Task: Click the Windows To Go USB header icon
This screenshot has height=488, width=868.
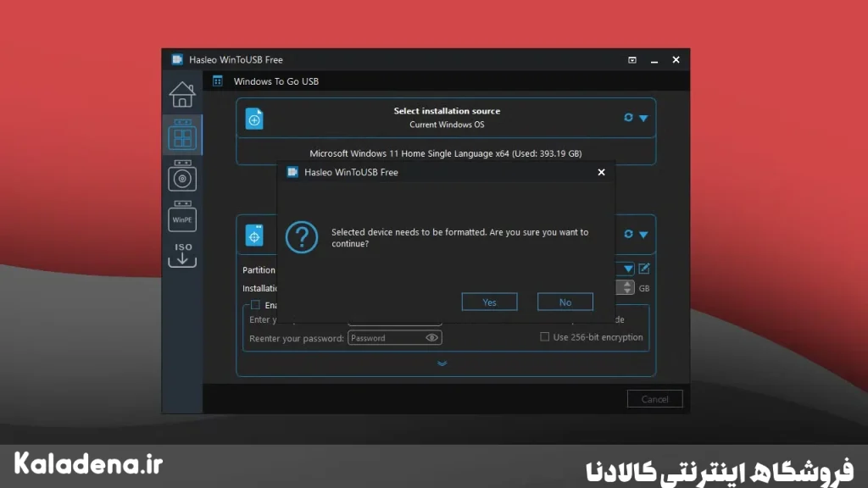Action: (x=218, y=81)
